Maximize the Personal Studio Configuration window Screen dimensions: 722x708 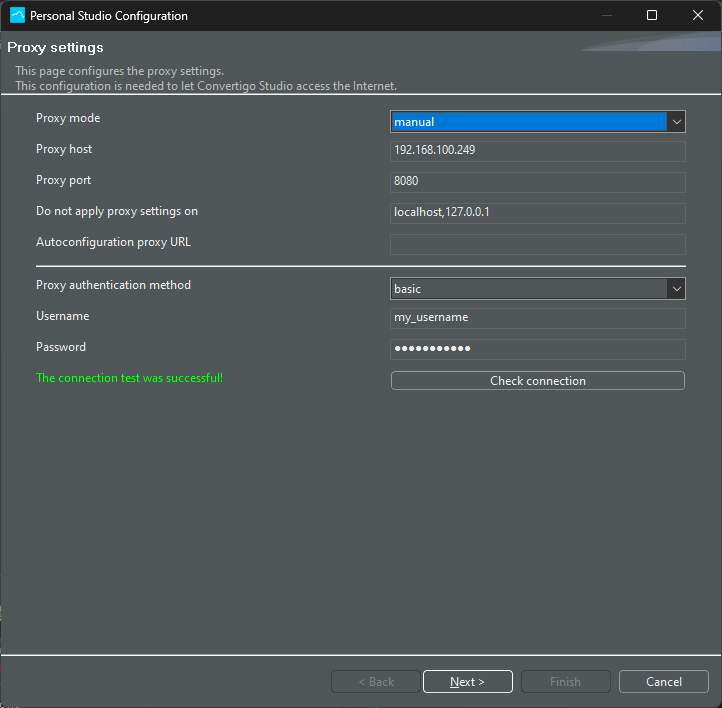click(x=652, y=16)
